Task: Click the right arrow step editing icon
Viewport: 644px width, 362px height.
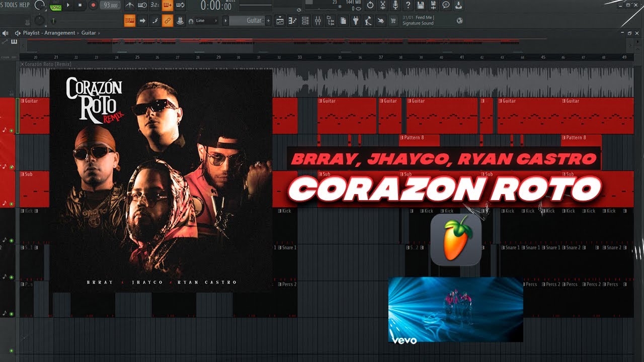Action: (x=142, y=21)
